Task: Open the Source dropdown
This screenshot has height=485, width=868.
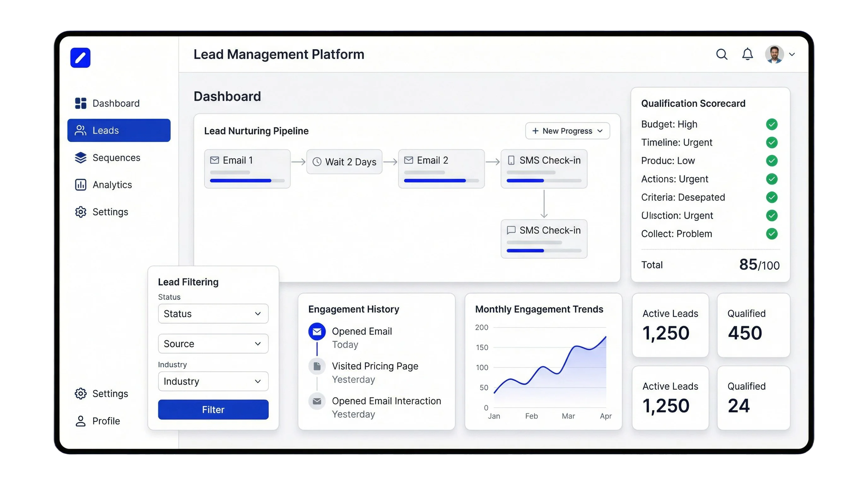Action: click(213, 344)
